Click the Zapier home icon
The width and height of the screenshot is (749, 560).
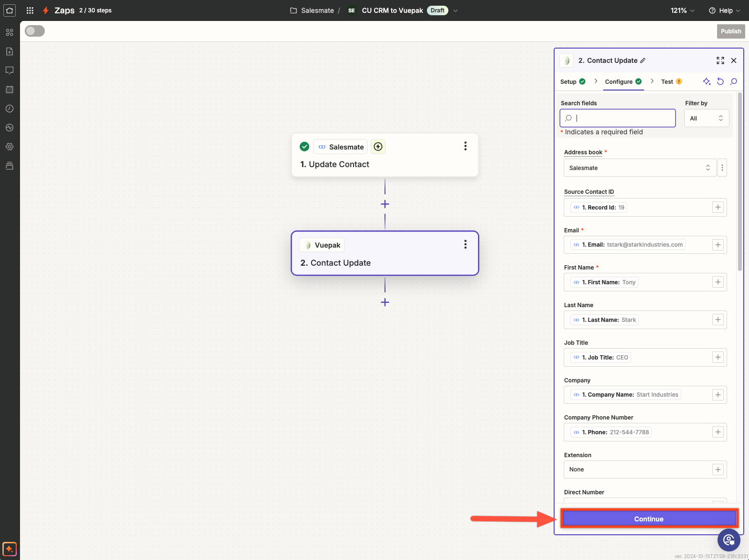point(10,10)
